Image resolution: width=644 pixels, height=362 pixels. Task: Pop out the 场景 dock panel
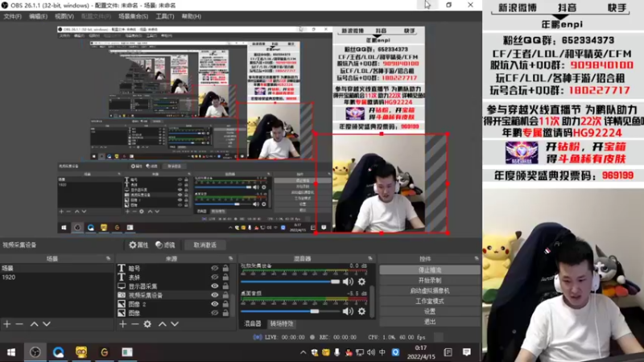(x=109, y=258)
